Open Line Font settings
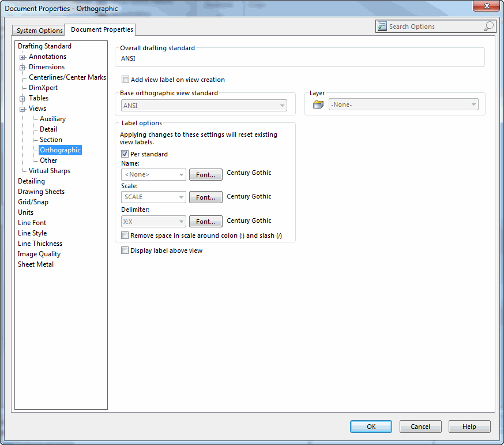The image size is (504, 445). click(x=32, y=223)
